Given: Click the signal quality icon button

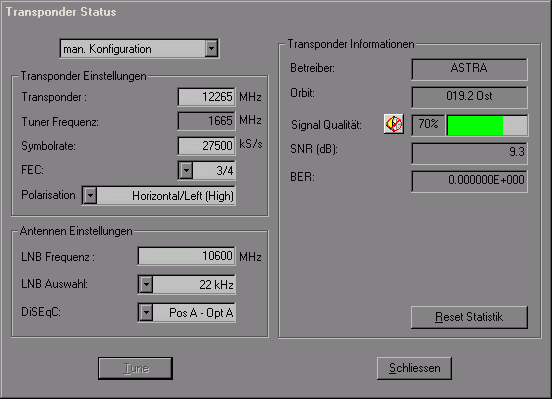Looking at the screenshot, I should [393, 124].
